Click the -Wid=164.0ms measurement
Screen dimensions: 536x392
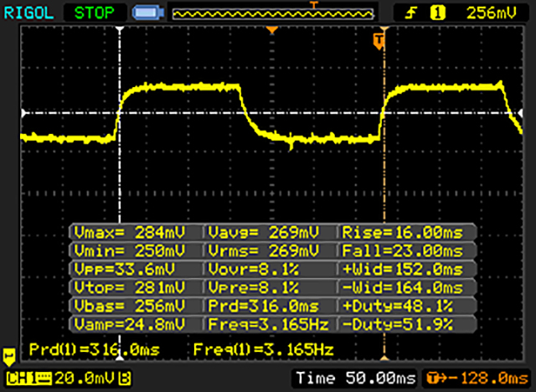402,288
